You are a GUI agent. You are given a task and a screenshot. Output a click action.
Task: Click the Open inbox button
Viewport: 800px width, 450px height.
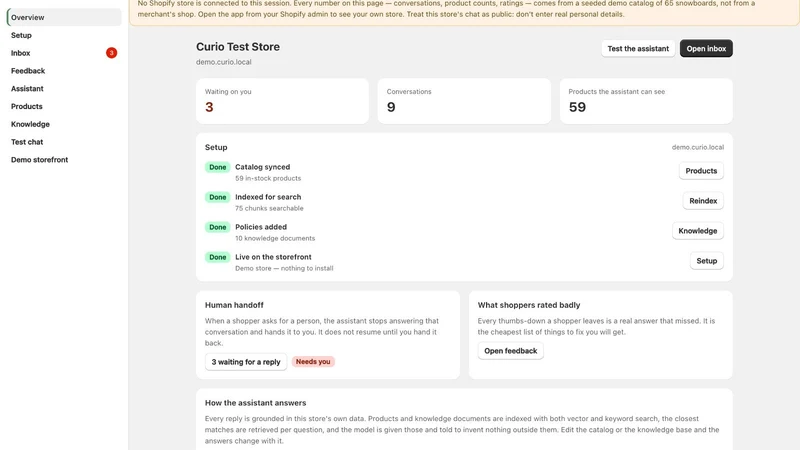[706, 48]
